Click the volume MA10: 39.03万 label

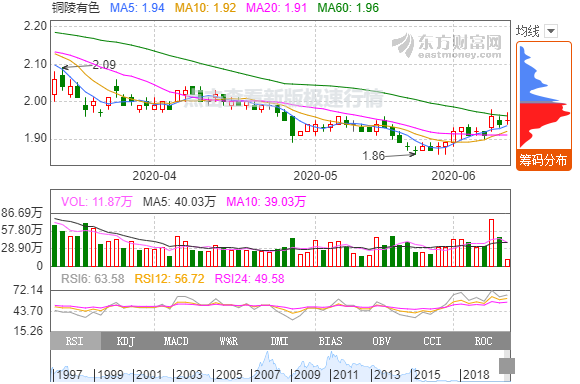click(266, 202)
